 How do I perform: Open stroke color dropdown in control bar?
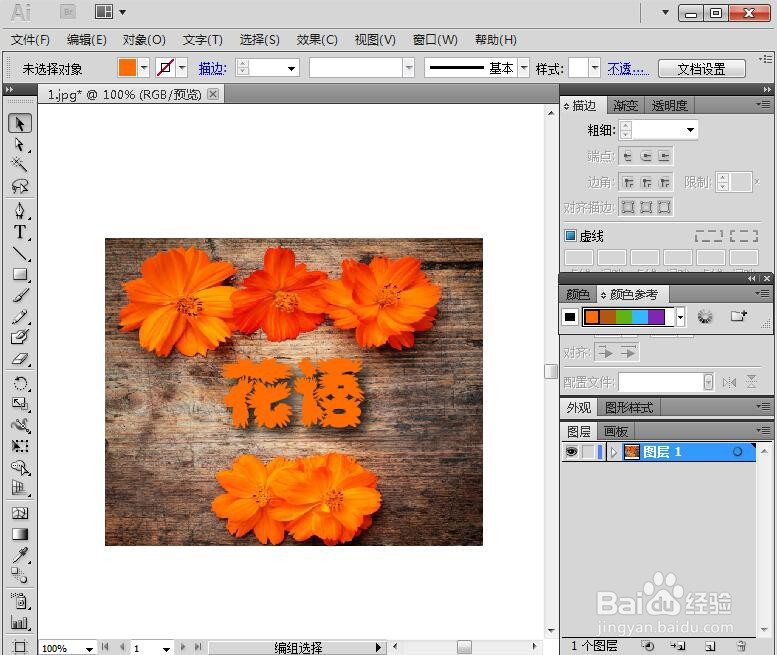[182, 67]
